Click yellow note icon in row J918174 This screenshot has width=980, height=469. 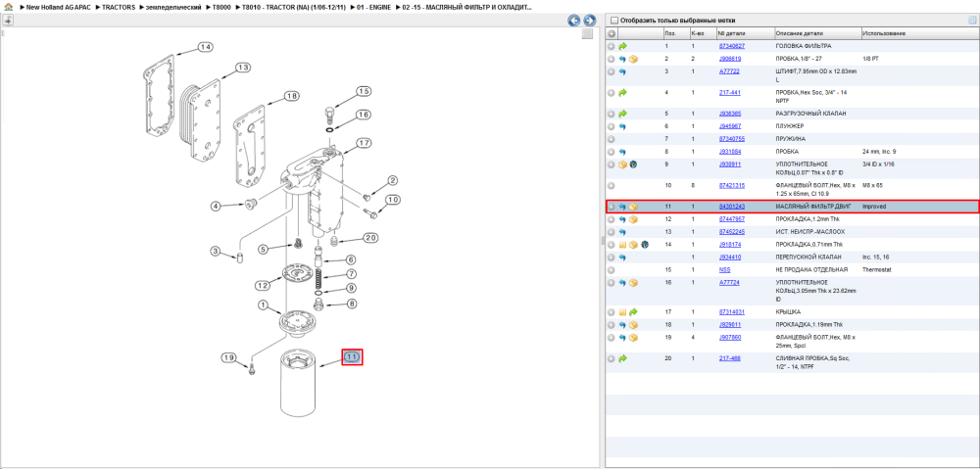pyautogui.click(x=622, y=245)
